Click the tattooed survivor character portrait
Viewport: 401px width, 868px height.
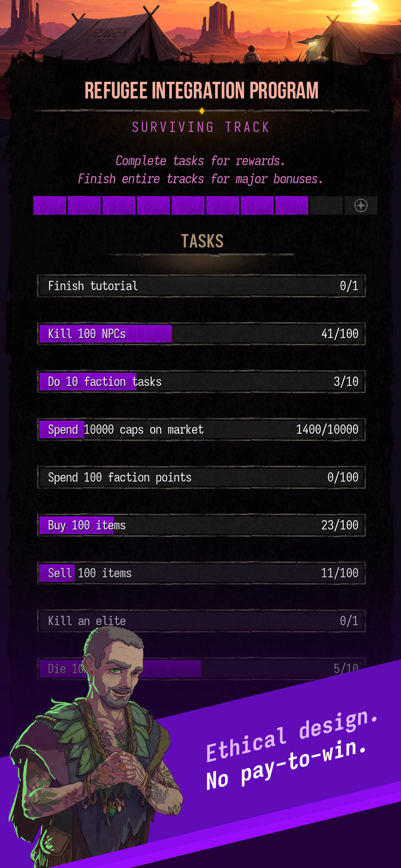[x=96, y=744]
